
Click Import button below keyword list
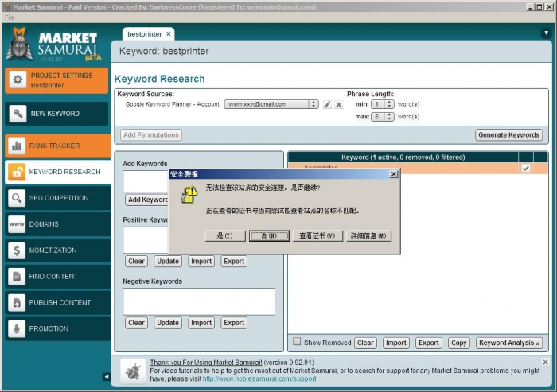[x=395, y=343]
